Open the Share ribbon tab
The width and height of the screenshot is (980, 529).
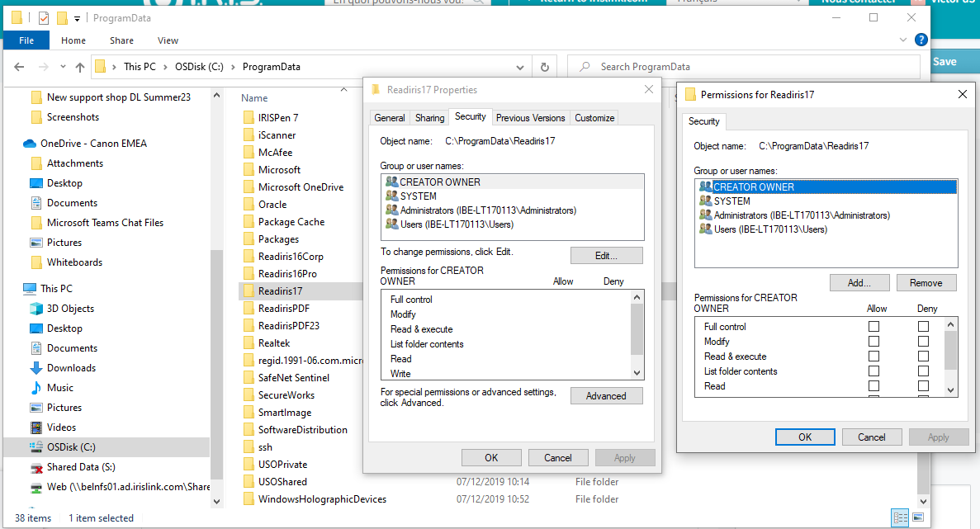point(121,40)
